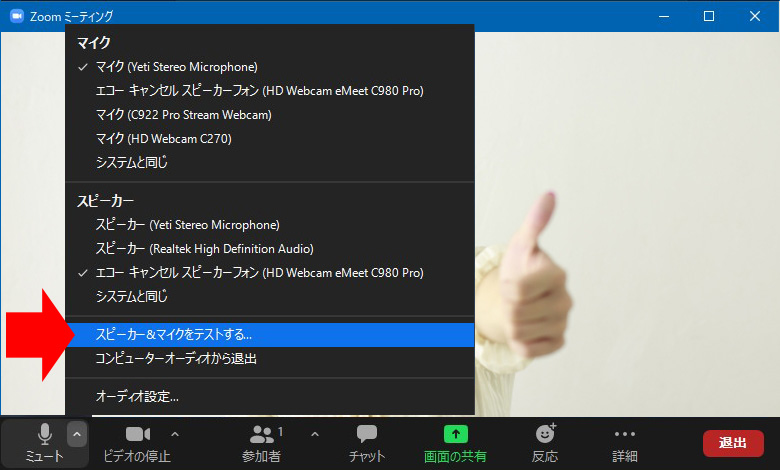The width and height of the screenshot is (780, 470).
Task: Open オーディオ設定 audio settings
Action: [x=137, y=397]
